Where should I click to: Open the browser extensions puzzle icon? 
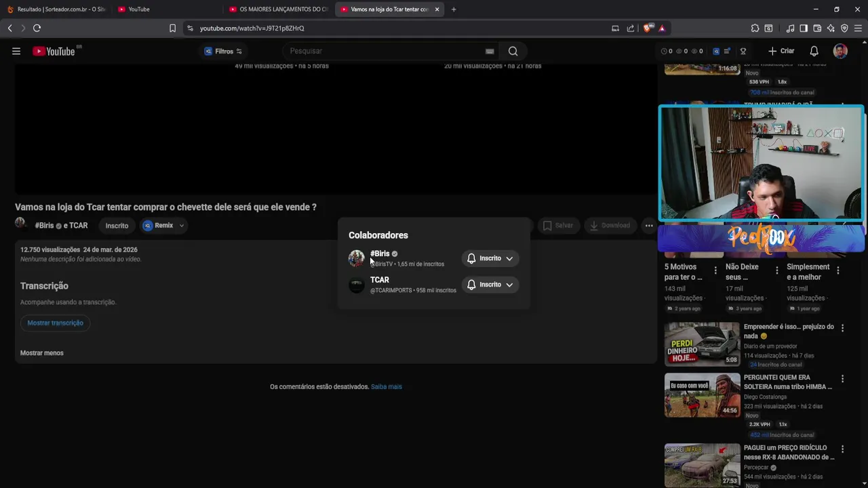[x=755, y=28]
